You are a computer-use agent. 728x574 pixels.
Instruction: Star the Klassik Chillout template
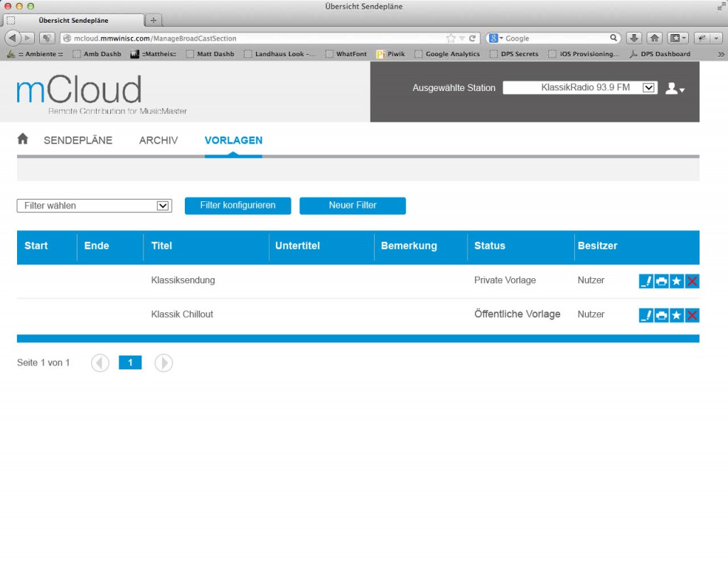pos(677,314)
